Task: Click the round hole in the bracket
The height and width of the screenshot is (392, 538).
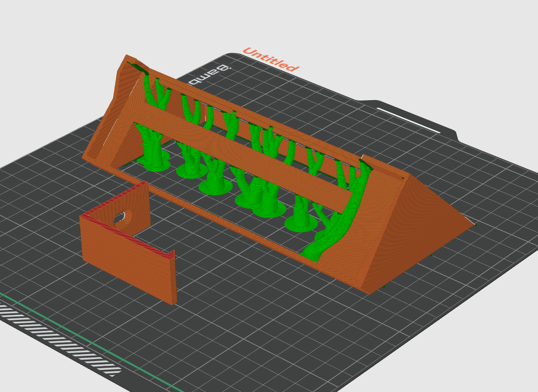Action: [122, 218]
